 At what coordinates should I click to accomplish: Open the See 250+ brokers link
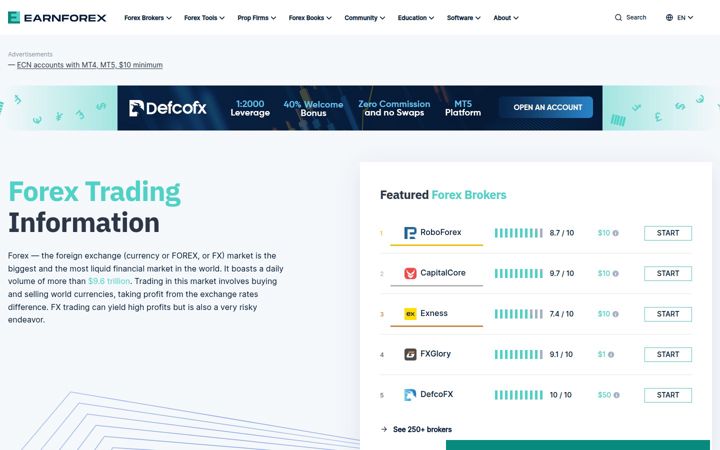coord(422,429)
